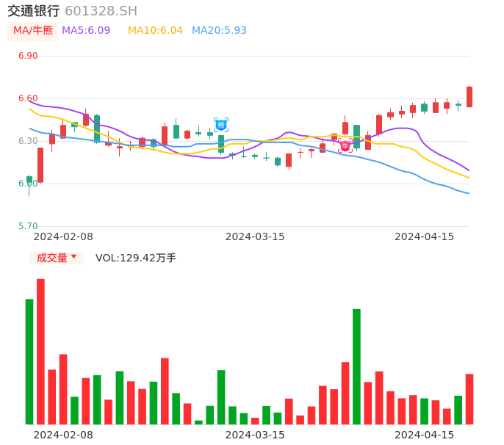Click the rightmost red volume bar
The width and height of the screenshot is (504, 445).
[x=469, y=399]
